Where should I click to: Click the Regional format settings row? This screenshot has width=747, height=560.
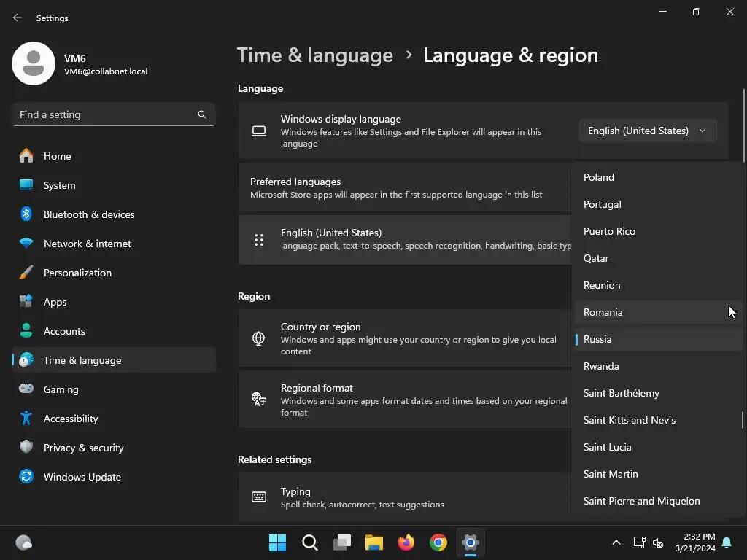[x=405, y=400]
